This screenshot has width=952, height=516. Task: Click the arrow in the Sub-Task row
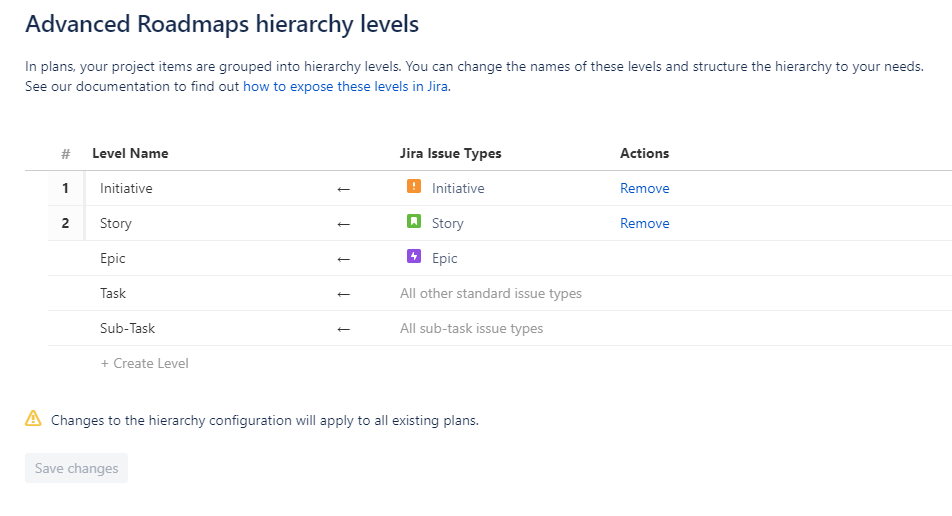click(x=344, y=329)
